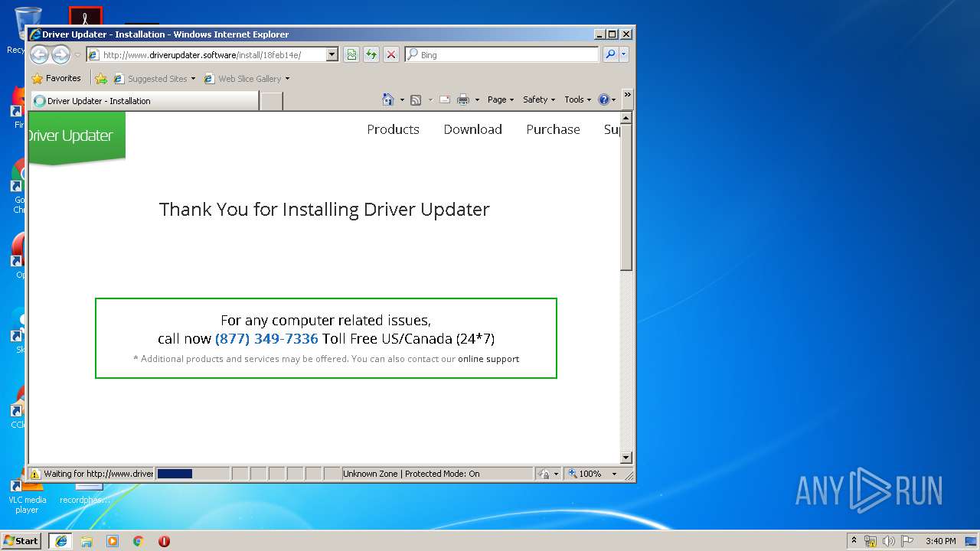Open a new blank tab
Screen dimensions: 980x551
click(271, 100)
